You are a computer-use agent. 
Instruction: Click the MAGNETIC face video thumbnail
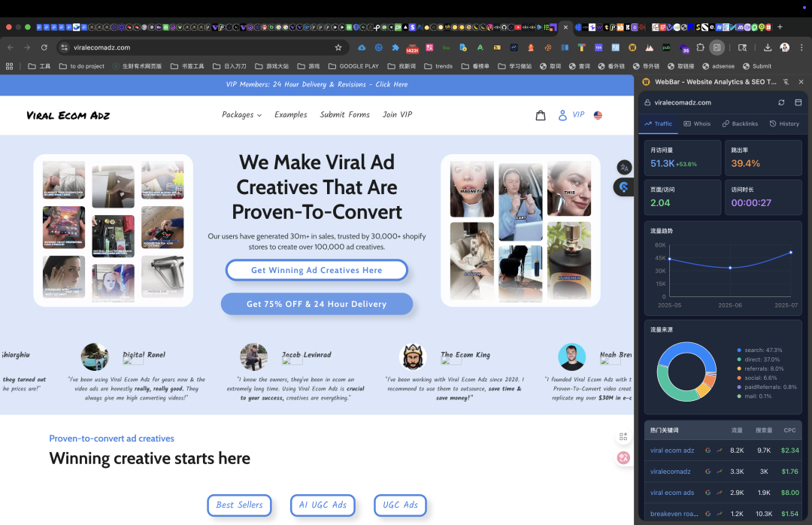click(471, 189)
